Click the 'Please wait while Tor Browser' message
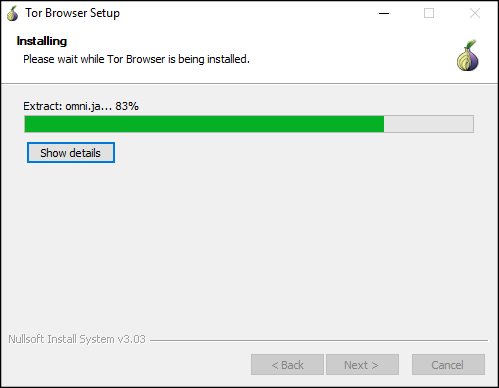 [137, 59]
